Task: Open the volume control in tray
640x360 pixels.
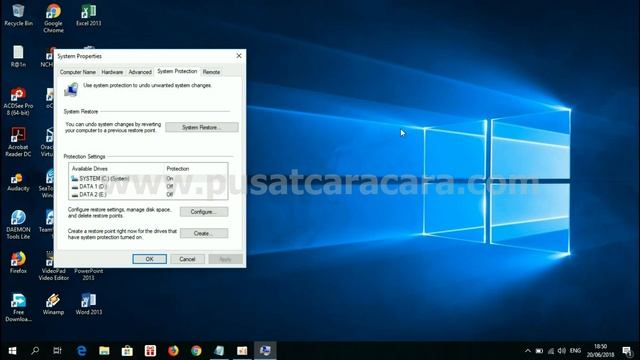Action: pyautogui.click(x=562, y=351)
